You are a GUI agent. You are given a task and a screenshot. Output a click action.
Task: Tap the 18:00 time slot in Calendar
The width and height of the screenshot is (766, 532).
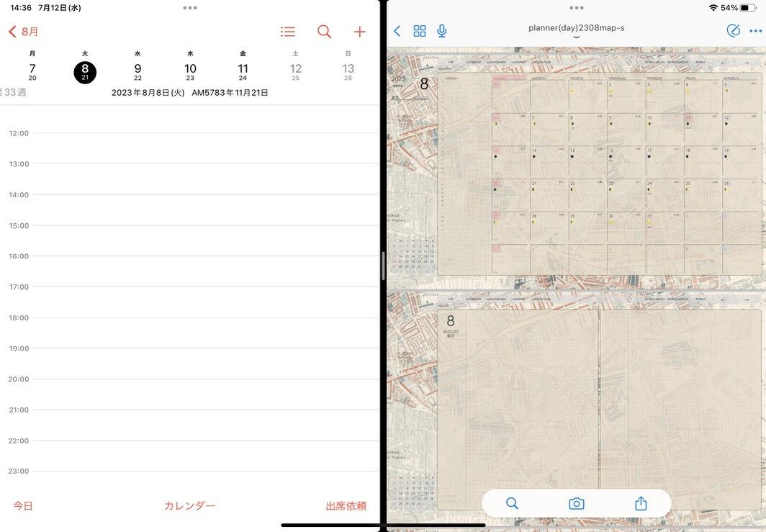pos(206,333)
